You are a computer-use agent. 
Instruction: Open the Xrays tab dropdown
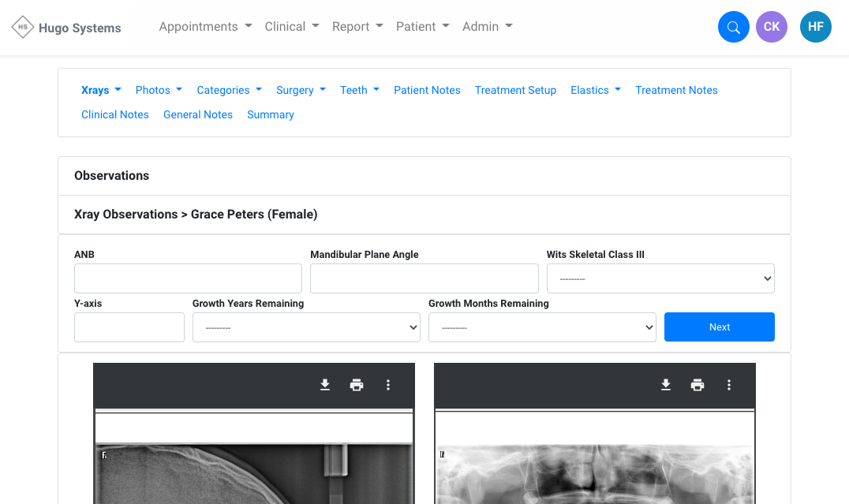coord(101,90)
